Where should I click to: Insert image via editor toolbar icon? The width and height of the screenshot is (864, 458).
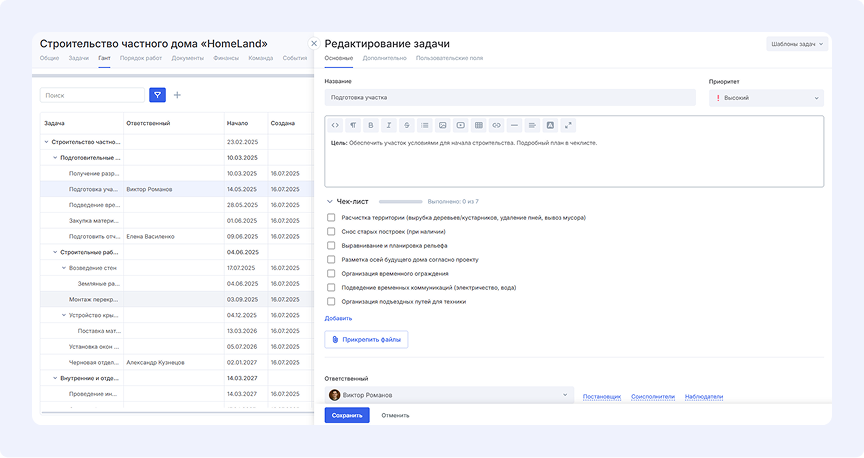point(442,125)
